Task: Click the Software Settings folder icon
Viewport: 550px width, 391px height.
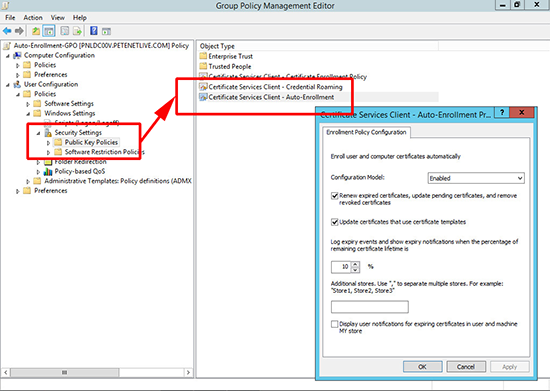Action: pyautogui.click(x=37, y=104)
